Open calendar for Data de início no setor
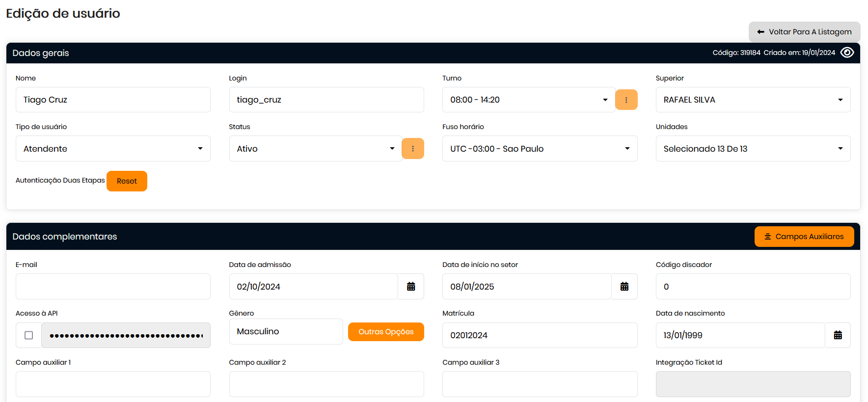 click(624, 287)
